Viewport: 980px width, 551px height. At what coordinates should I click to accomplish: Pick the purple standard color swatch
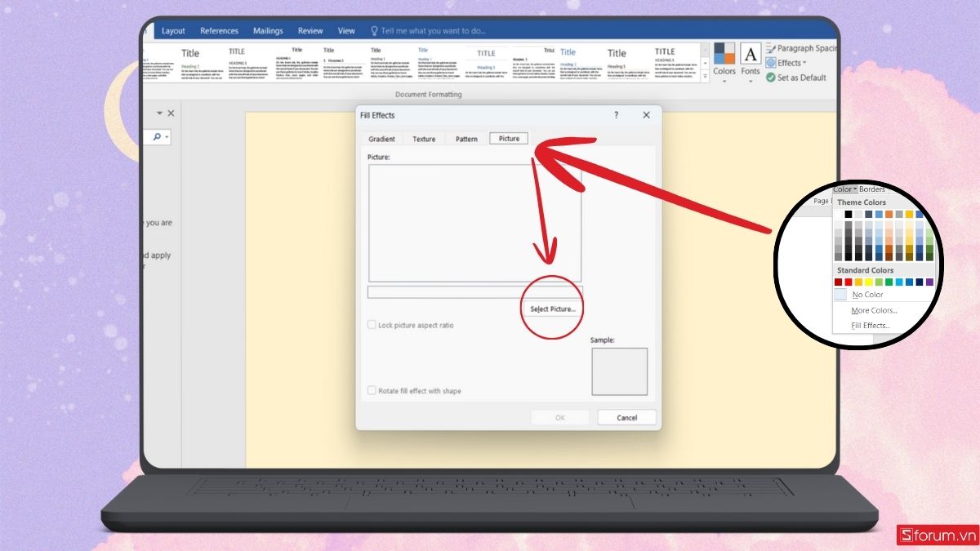coord(929,282)
